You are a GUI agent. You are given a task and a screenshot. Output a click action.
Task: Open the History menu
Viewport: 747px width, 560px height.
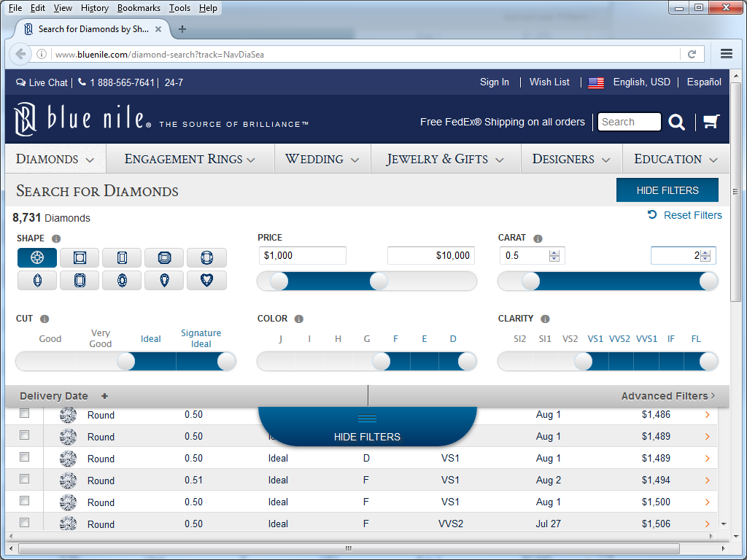[95, 8]
